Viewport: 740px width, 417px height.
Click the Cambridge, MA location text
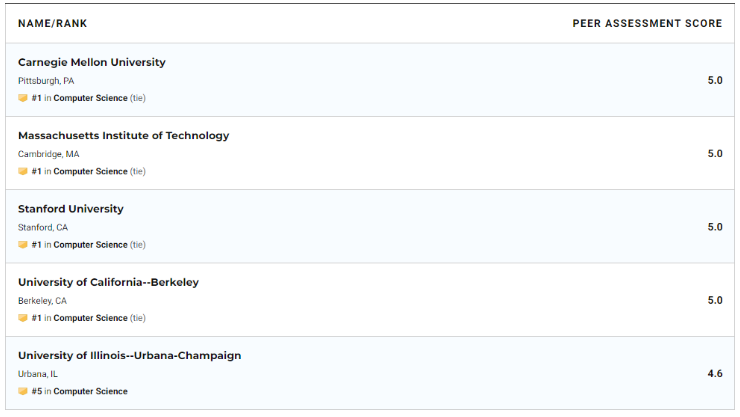coord(48,154)
